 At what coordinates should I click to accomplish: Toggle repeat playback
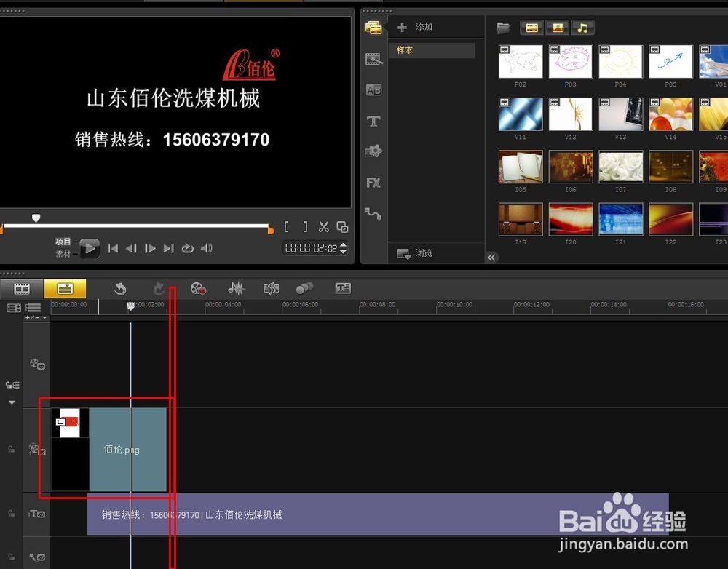[x=188, y=248]
